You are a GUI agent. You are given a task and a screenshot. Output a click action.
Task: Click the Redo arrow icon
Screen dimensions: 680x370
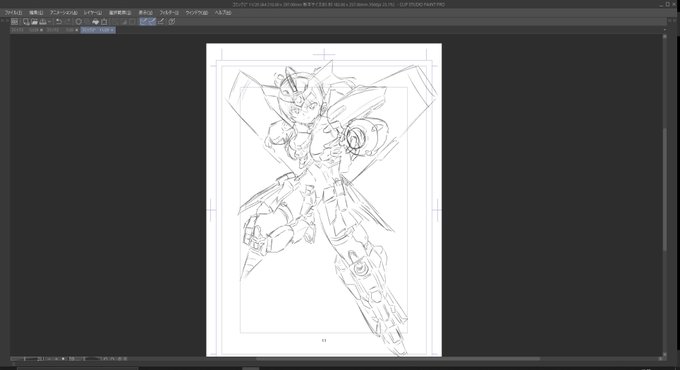click(x=69, y=21)
